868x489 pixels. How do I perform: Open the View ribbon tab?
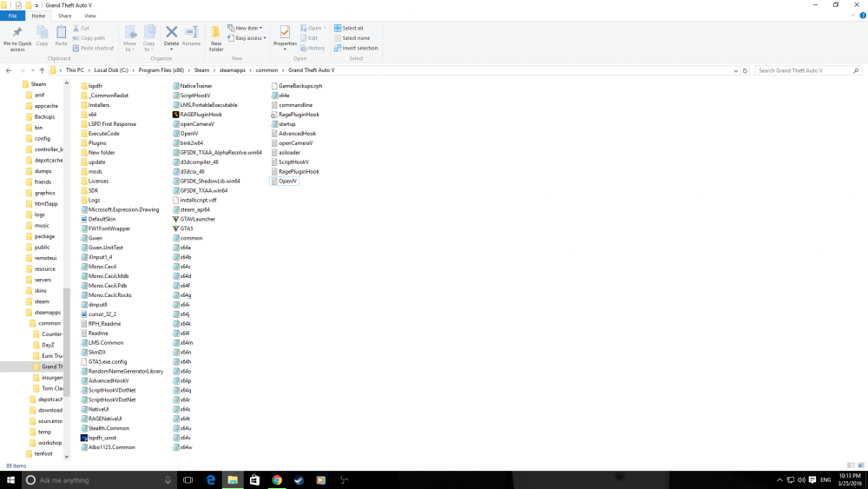89,16
